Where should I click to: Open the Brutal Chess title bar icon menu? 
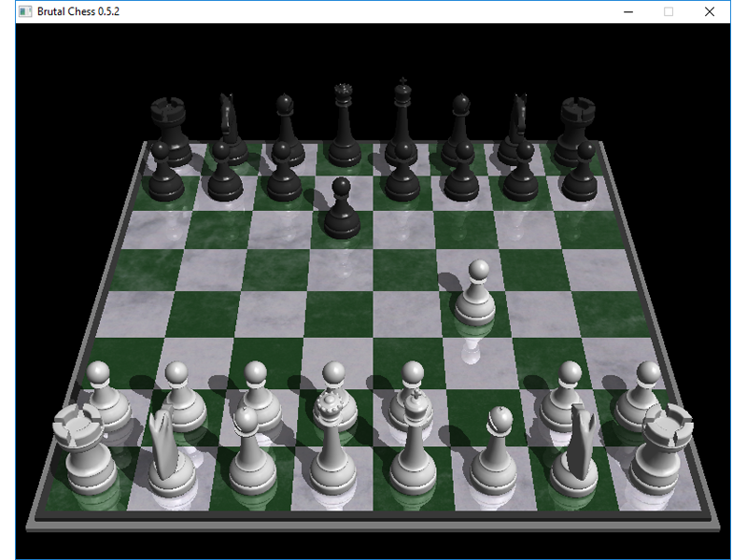coord(25,11)
